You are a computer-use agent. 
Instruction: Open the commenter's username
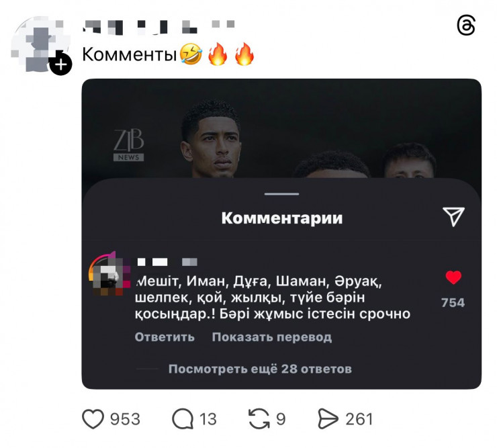(x=167, y=262)
